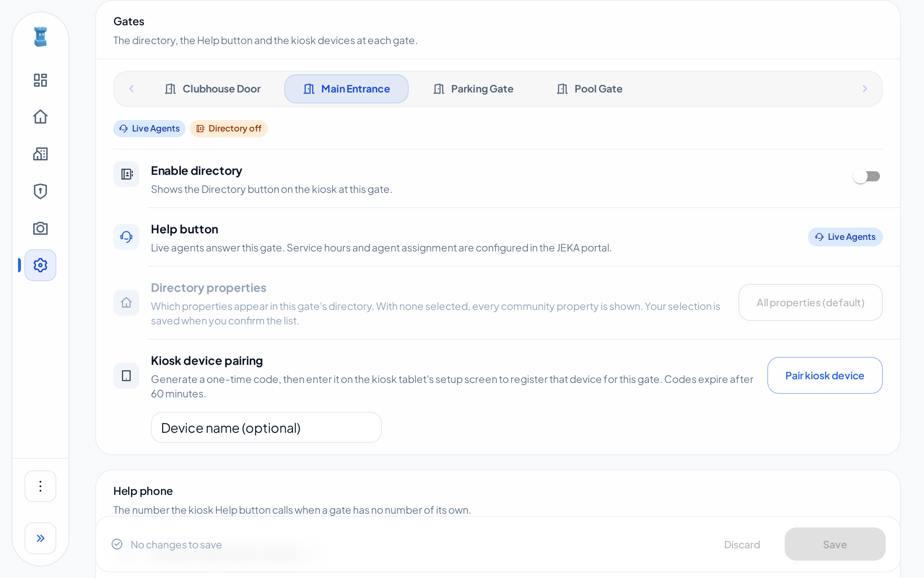This screenshot has height=578, width=924.
Task: Click the Save button
Action: [834, 544]
